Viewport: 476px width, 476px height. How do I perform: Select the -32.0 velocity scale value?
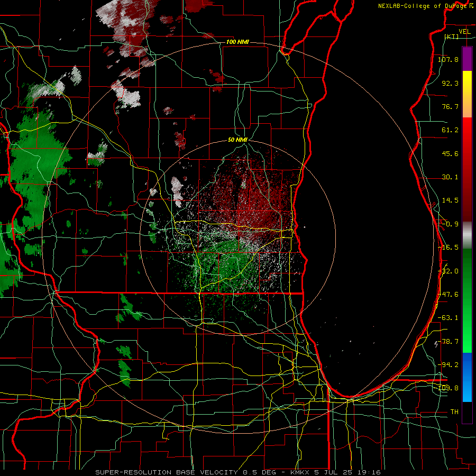tap(449, 271)
